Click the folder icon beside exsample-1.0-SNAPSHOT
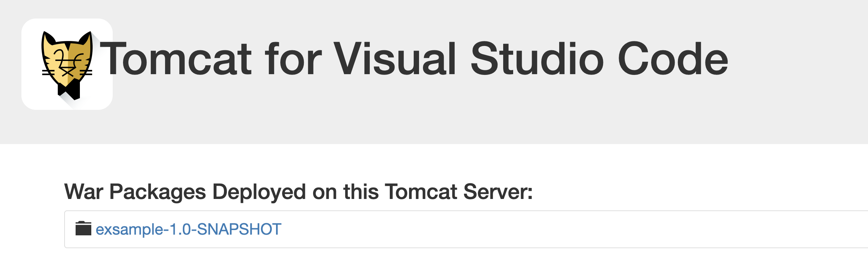Screen dimensions: 868x271 pos(83,229)
